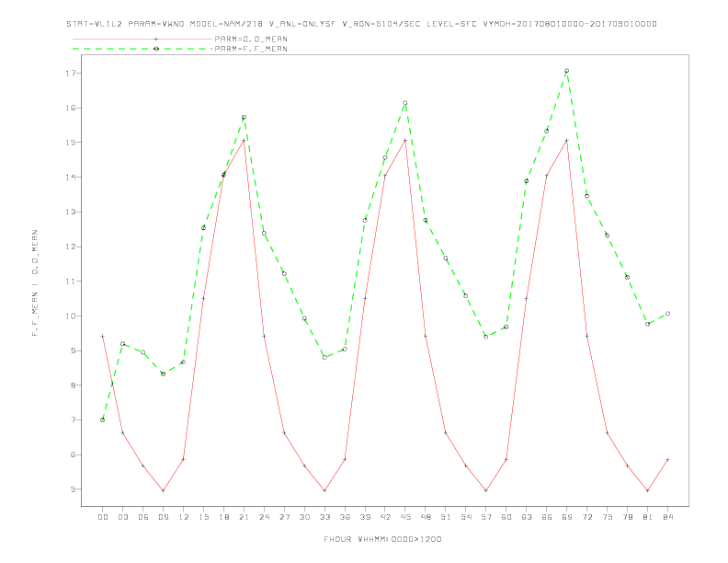Click green F.F_MEAN marker at hour 00

pyautogui.click(x=103, y=419)
